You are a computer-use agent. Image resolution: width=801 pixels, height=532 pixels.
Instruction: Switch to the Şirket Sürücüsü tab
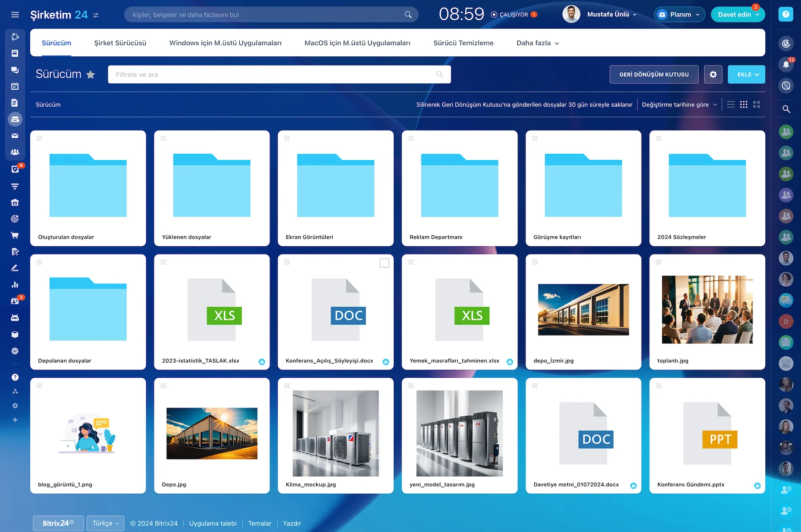(120, 43)
